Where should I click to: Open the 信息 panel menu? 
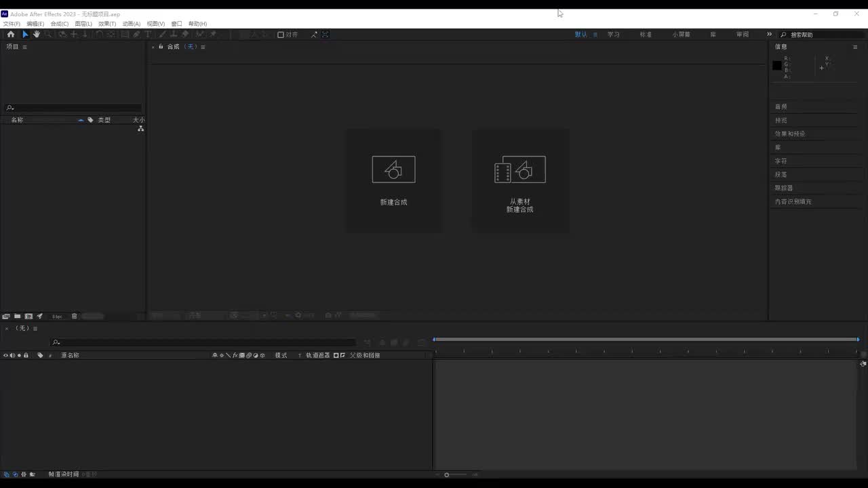[x=855, y=47]
